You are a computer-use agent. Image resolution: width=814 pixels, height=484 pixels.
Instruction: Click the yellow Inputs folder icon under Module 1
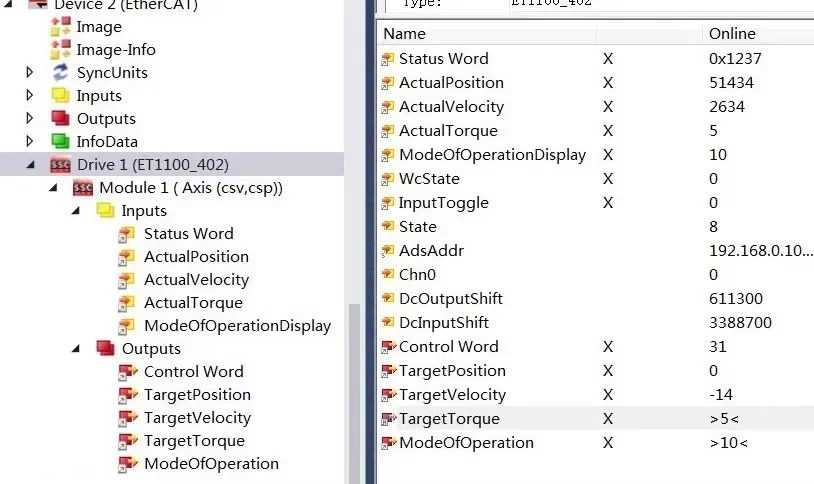click(105, 210)
